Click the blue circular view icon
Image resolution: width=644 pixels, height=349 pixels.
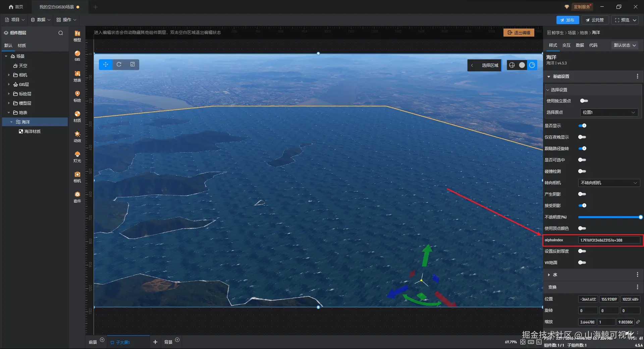532,65
